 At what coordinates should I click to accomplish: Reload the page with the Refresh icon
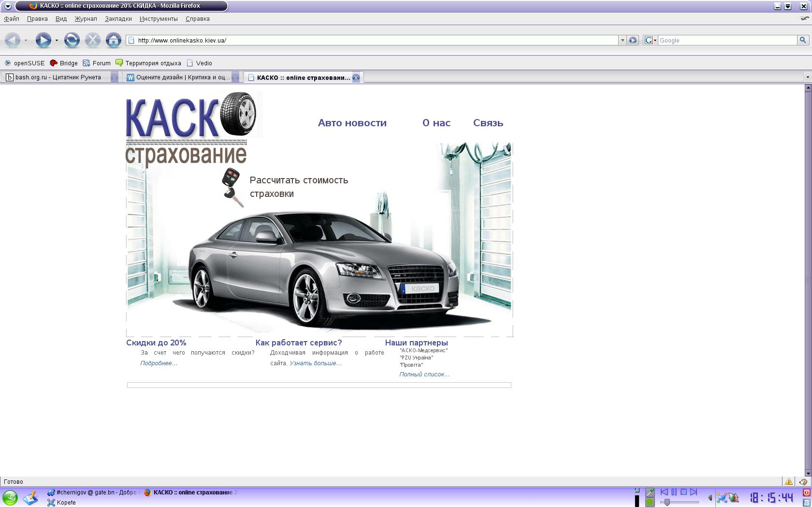(72, 40)
